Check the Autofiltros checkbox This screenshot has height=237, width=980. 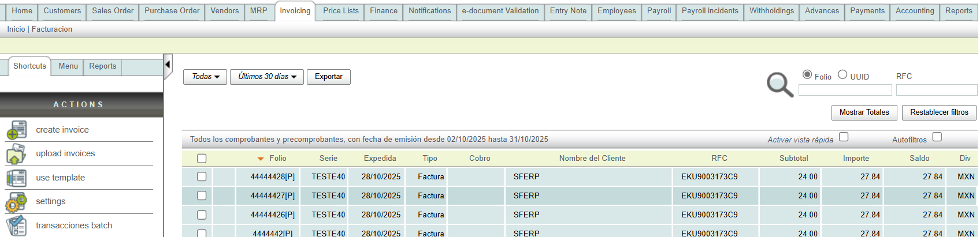coord(937,137)
